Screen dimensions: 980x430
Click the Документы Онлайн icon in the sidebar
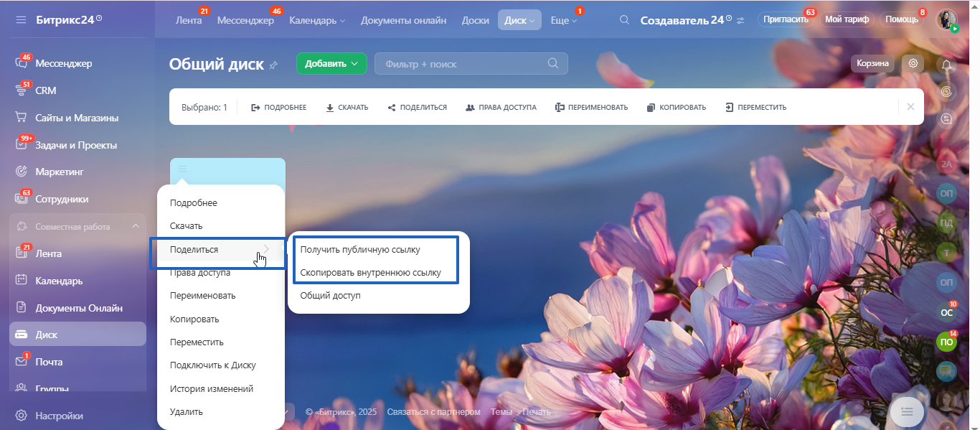coord(21,308)
